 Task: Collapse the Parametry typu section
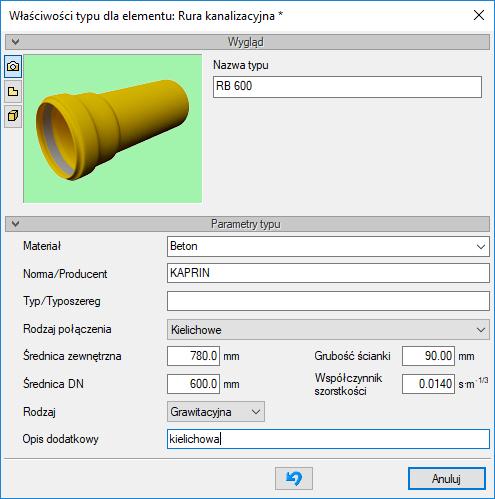pos(15,224)
